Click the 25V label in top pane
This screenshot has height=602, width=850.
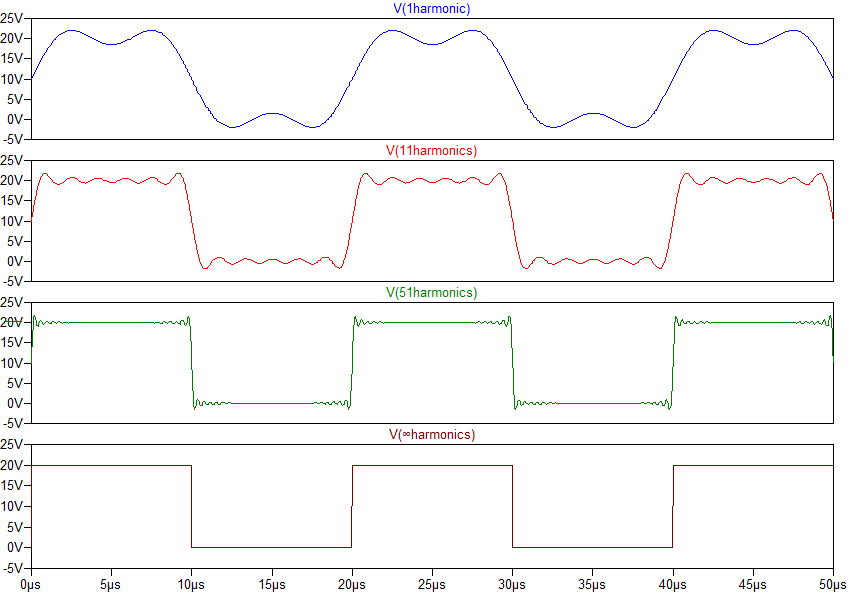click(x=14, y=18)
